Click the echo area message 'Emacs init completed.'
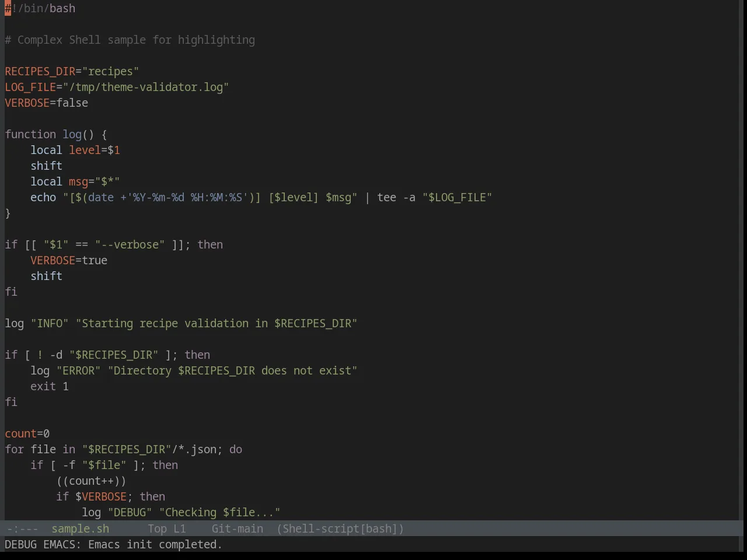This screenshot has height=560, width=747. pos(155,544)
